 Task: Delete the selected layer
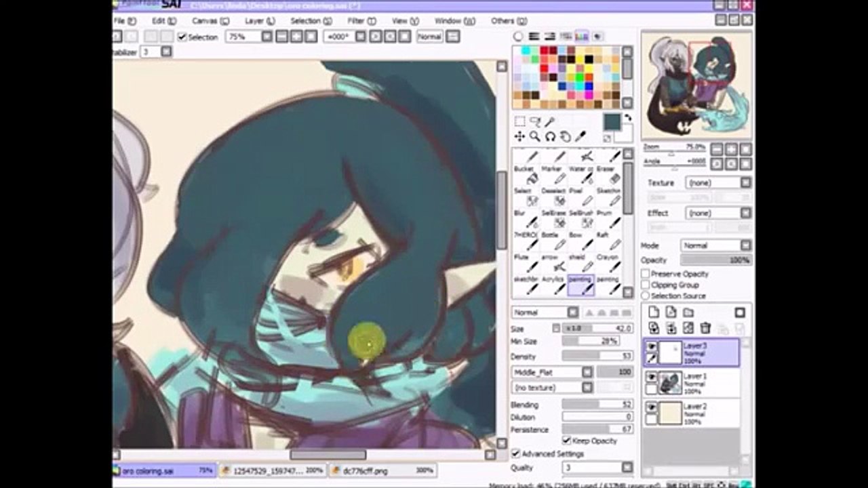[705, 328]
